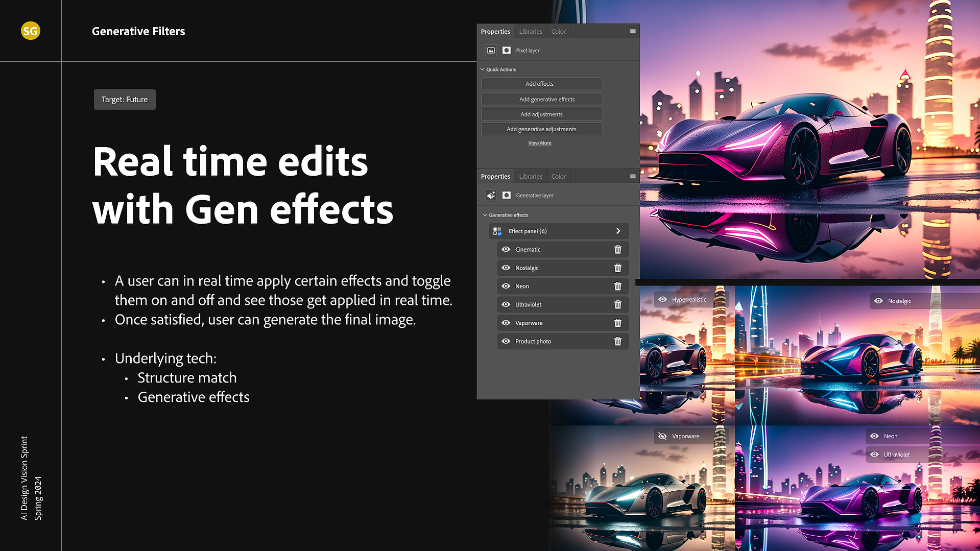Delete the Vaporware effect
The image size is (980, 551).
(617, 323)
